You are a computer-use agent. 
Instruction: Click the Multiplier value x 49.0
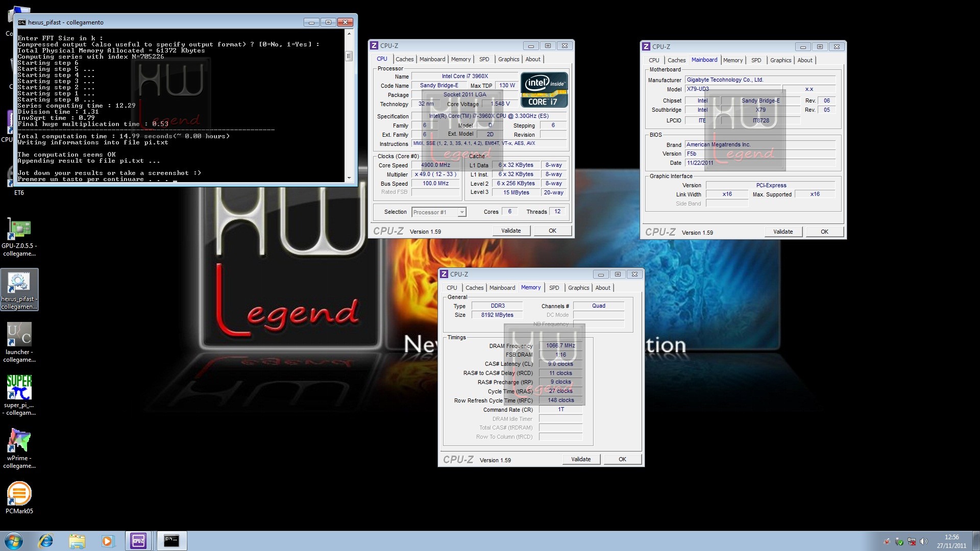[435, 174]
